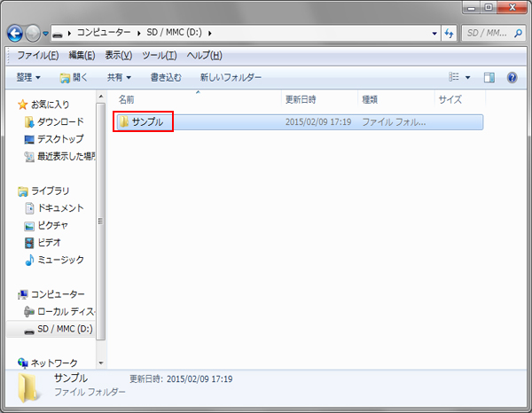Show the preview pane icon
This screenshot has width=532, height=413.
click(489, 77)
